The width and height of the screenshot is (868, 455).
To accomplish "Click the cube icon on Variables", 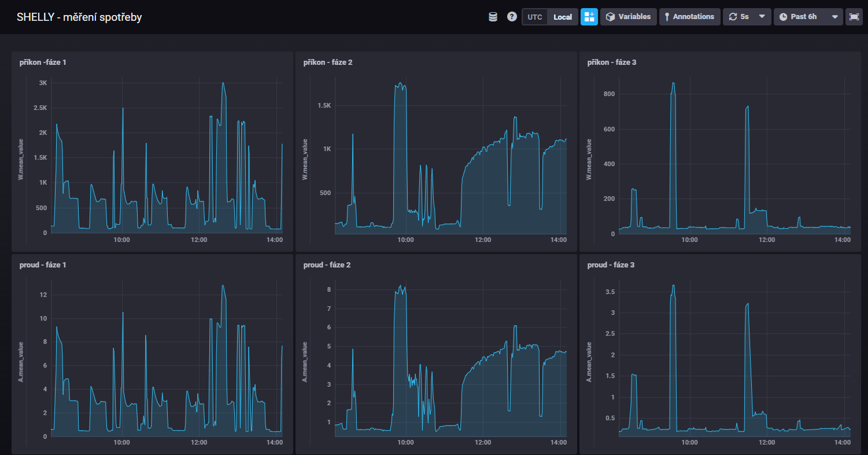I will point(610,17).
